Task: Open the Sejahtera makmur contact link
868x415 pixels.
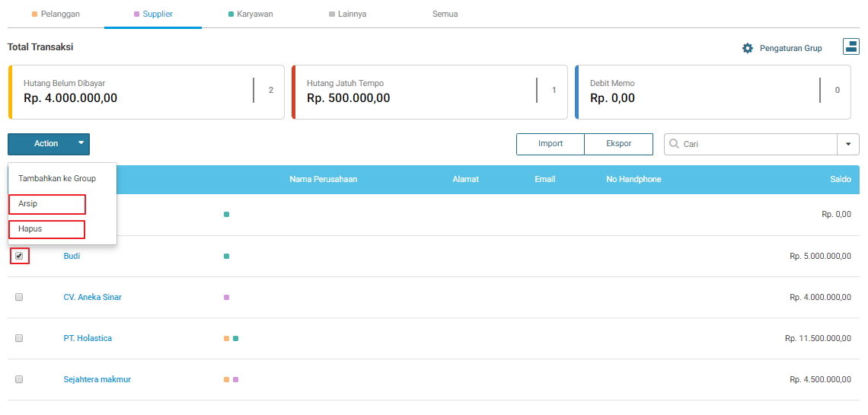Action: pyautogui.click(x=97, y=379)
